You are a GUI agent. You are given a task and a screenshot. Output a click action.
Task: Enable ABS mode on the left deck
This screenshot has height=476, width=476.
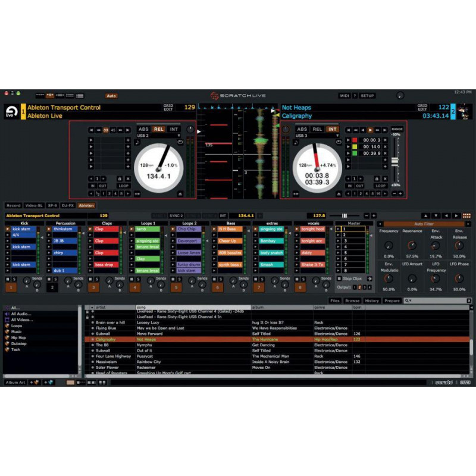coord(143,129)
